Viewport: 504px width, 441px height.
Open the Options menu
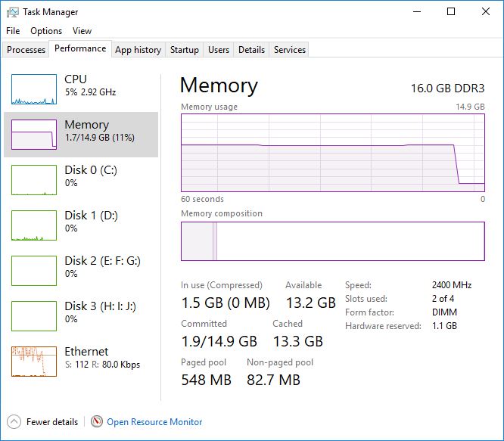coord(46,31)
